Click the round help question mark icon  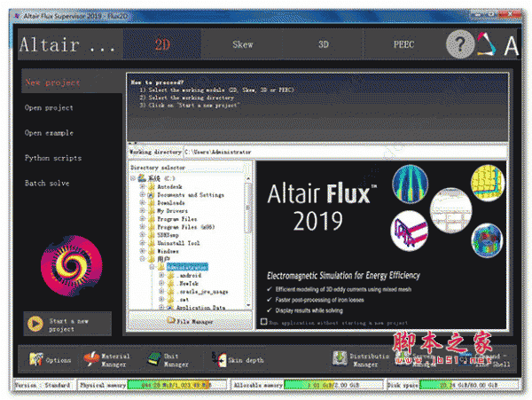[459, 44]
